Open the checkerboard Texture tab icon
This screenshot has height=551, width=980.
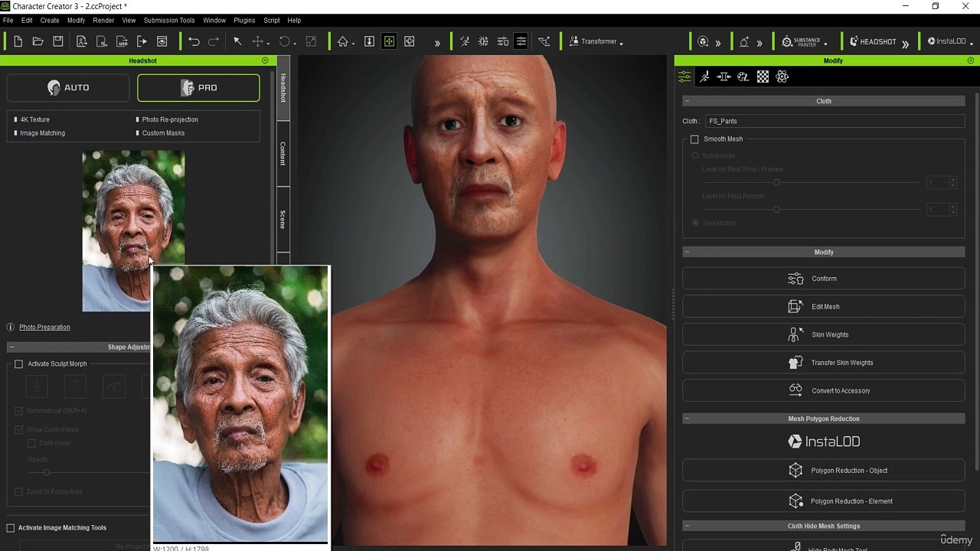(x=763, y=77)
